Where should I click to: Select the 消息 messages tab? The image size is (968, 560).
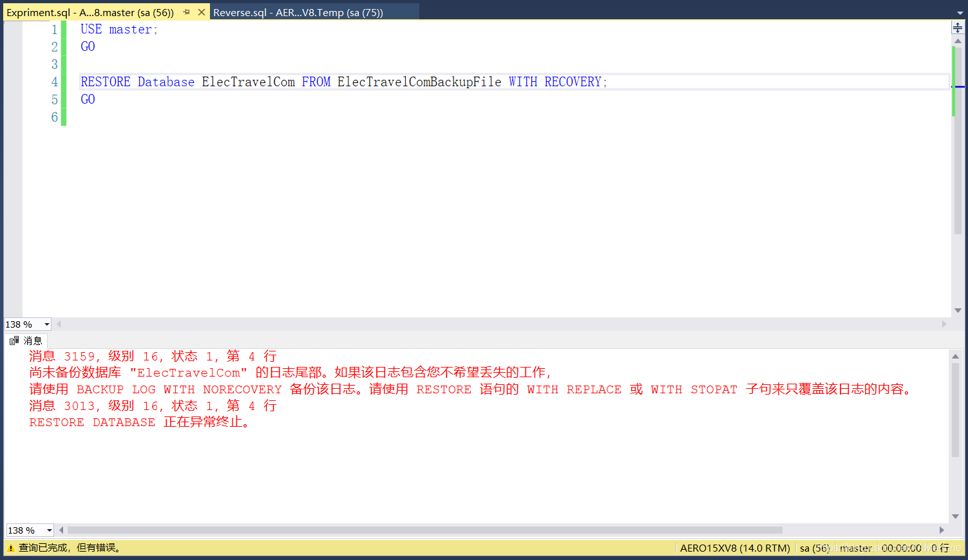point(26,341)
